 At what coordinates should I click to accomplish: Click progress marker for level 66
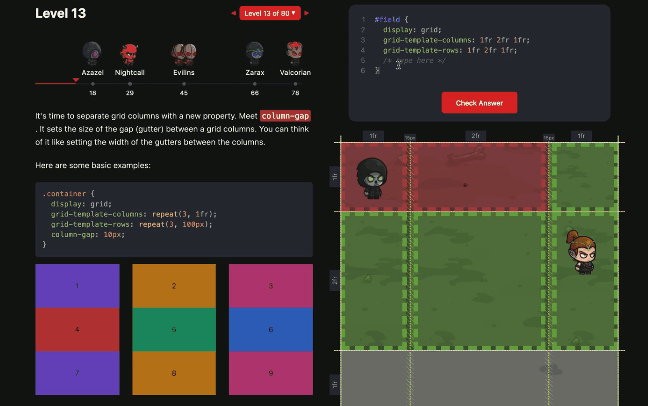coord(255,84)
